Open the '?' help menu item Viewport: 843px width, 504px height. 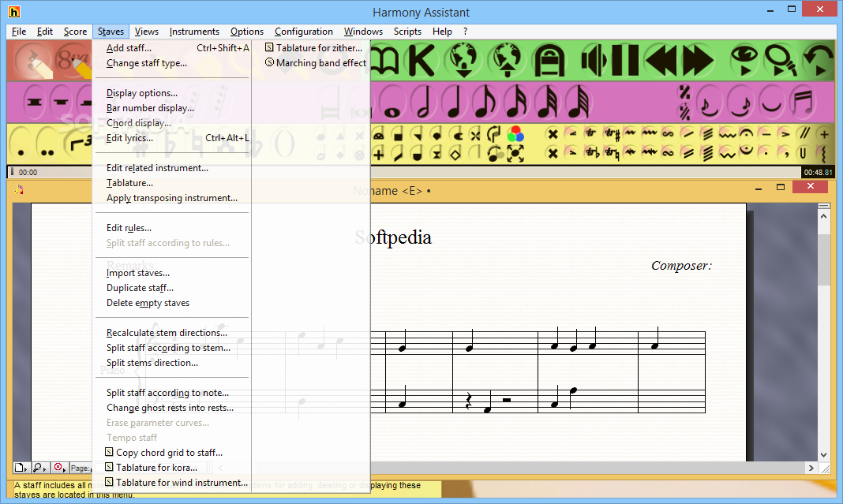pyautogui.click(x=466, y=32)
